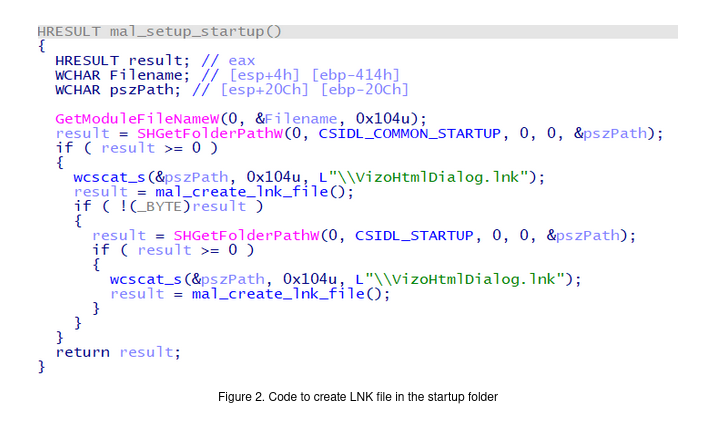Viewport: 717px width, 441px height.
Task: Click the '// eax' comment
Action: click(x=228, y=60)
